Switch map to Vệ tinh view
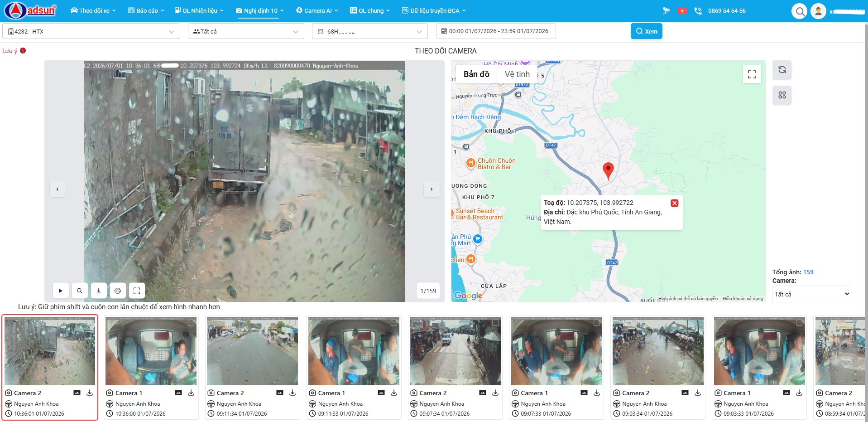868x422 pixels. coord(517,74)
